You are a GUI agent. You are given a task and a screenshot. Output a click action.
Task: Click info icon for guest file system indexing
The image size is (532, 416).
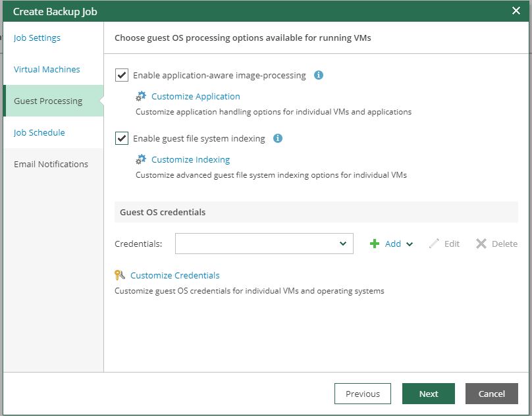(278, 138)
